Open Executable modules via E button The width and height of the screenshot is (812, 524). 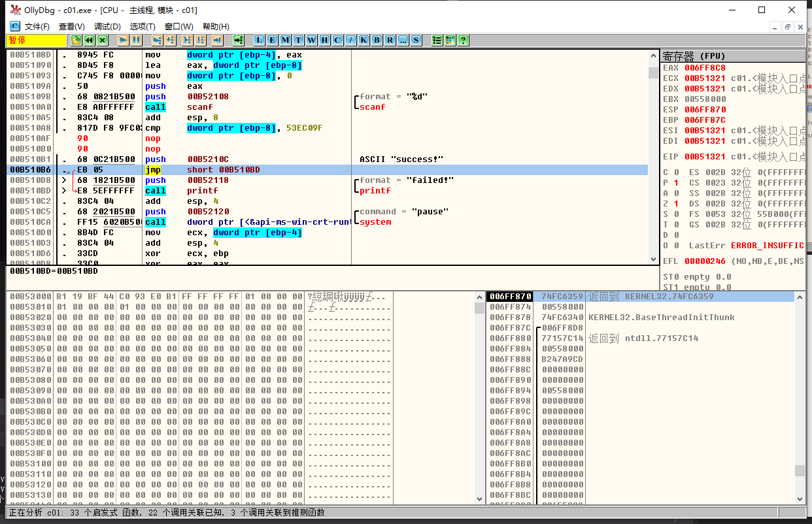point(272,40)
